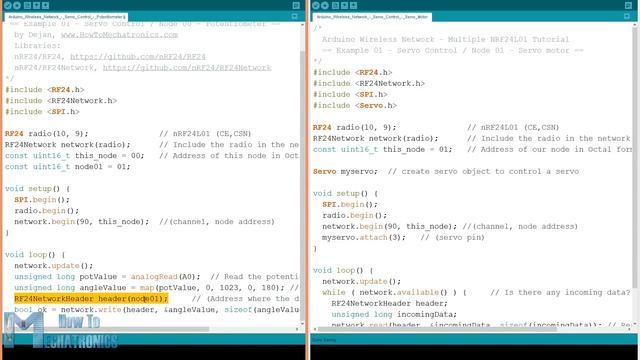Click Open sketch icon in Servo Motor window
This screenshot has width=640, height=360.
[344, 5]
